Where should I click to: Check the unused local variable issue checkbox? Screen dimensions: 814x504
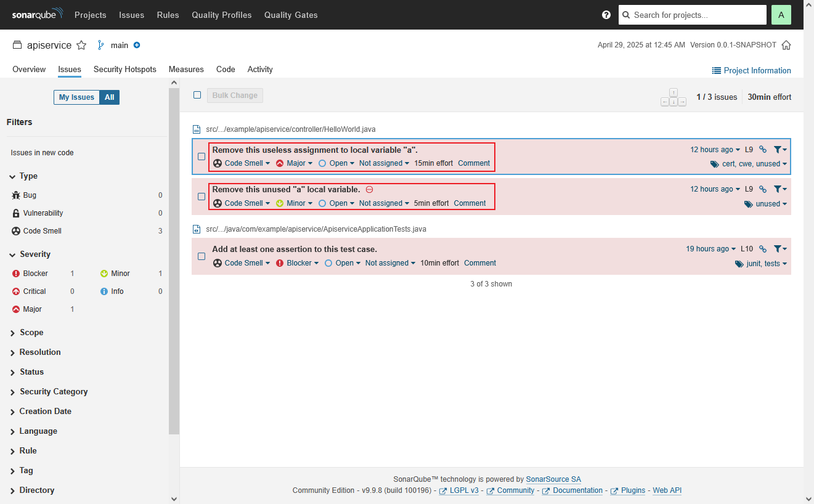point(201,197)
